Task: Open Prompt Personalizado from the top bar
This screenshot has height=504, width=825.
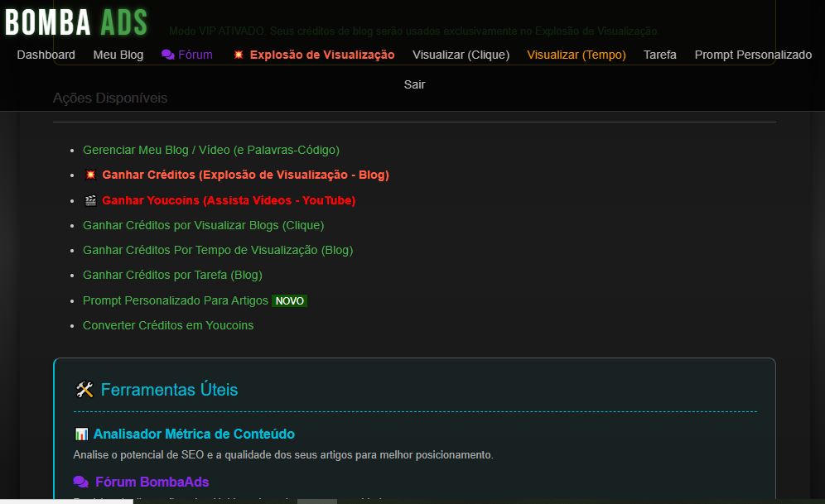Action: (x=753, y=55)
